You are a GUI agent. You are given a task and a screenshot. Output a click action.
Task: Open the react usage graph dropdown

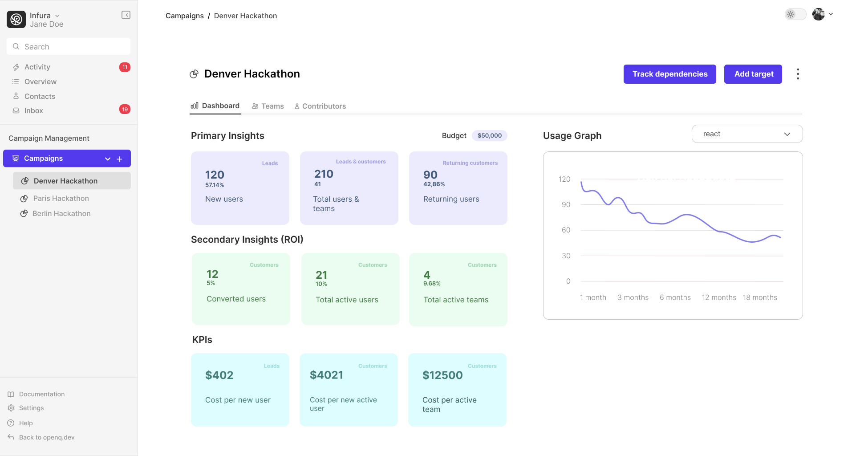point(747,134)
